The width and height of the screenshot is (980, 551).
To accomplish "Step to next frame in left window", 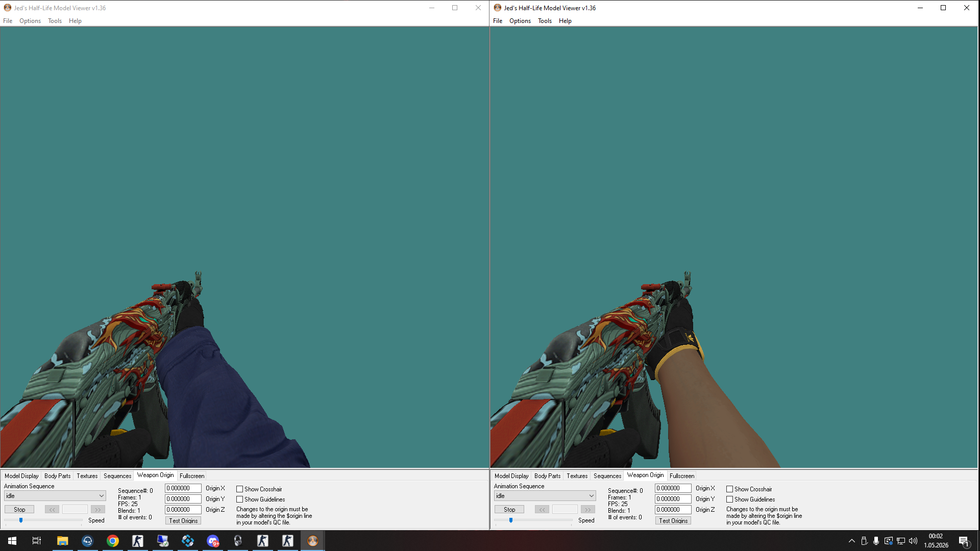I will 98,510.
